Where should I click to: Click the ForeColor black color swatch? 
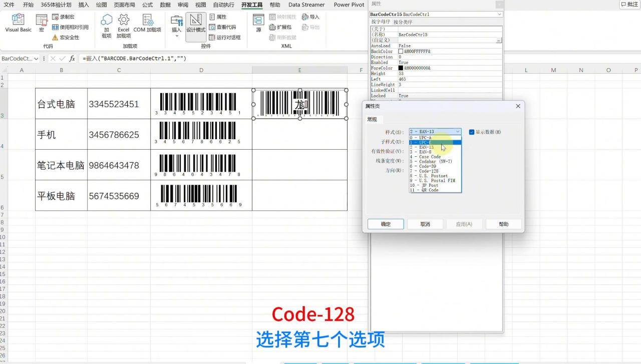coord(401,68)
